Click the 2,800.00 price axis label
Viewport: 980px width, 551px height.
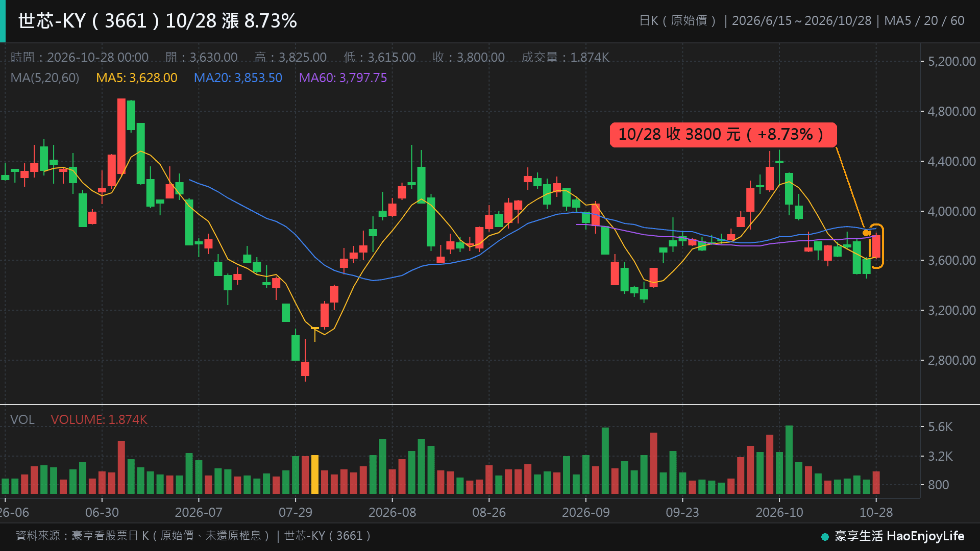pos(951,361)
